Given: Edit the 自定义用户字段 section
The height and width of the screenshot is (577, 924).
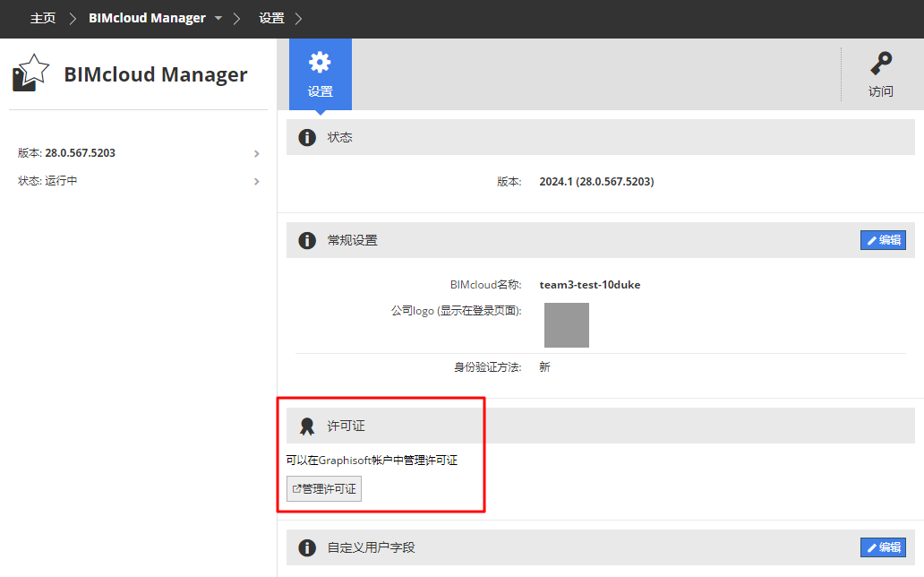Looking at the screenshot, I should 883,547.
